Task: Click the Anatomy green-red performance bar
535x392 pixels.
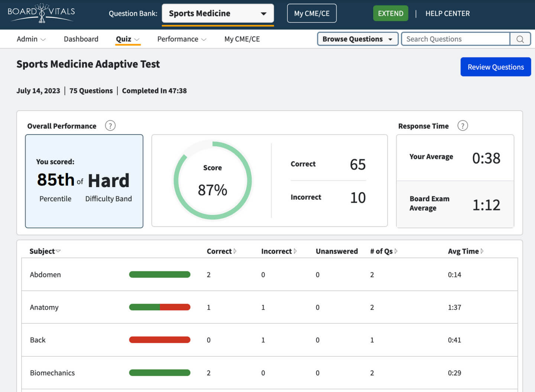Action: point(159,307)
